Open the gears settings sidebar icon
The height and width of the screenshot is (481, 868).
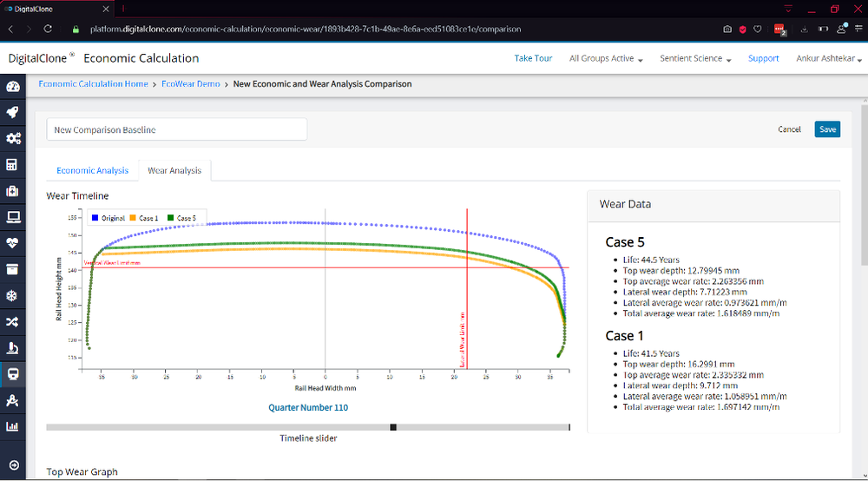tap(13, 139)
